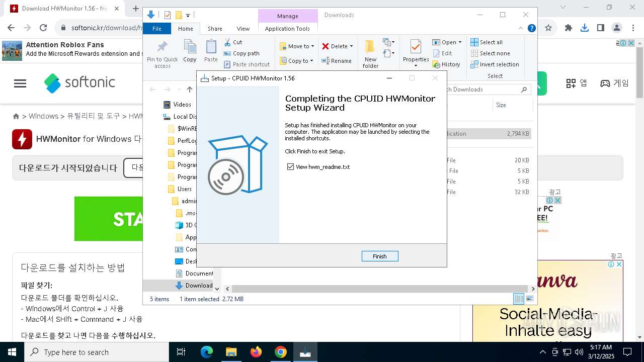This screenshot has height=362, width=644.
Task: Click Select none in ribbon
Action: (490, 53)
